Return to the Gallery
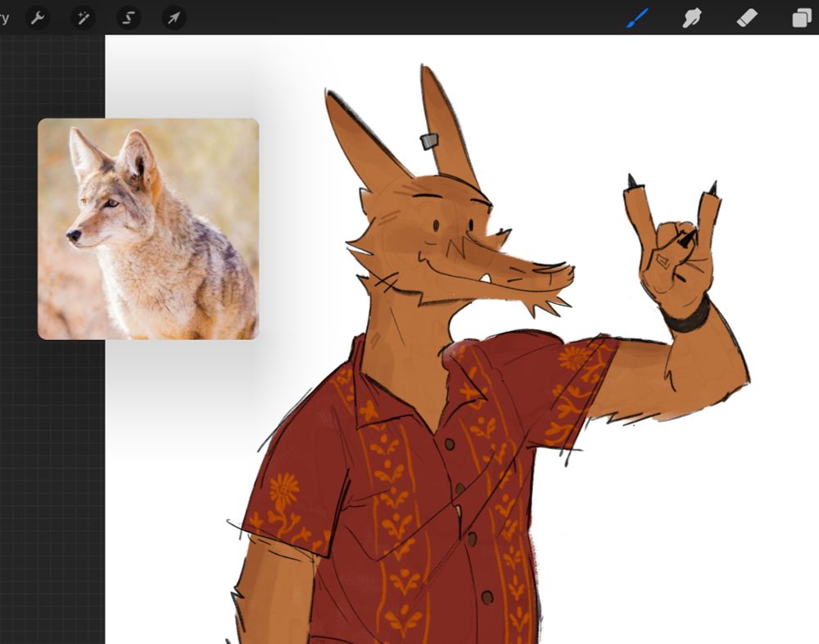The width and height of the screenshot is (819, 644). (4, 18)
